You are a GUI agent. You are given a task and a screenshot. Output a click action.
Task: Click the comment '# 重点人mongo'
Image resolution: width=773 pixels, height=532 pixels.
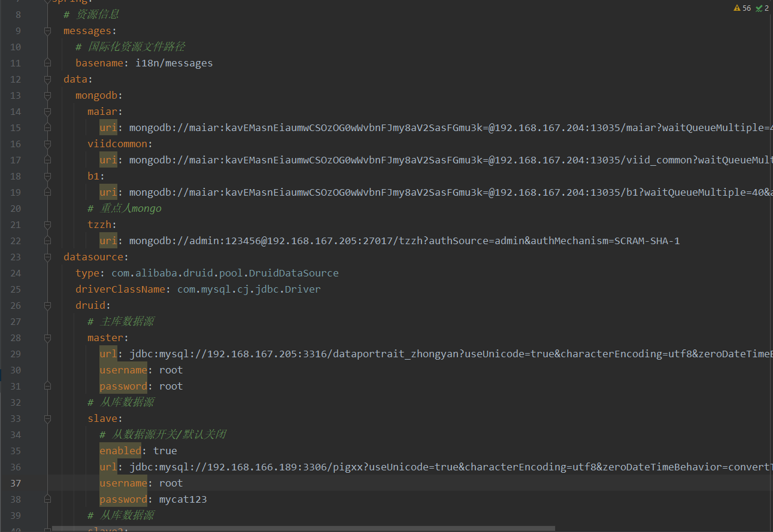pyautogui.click(x=125, y=209)
